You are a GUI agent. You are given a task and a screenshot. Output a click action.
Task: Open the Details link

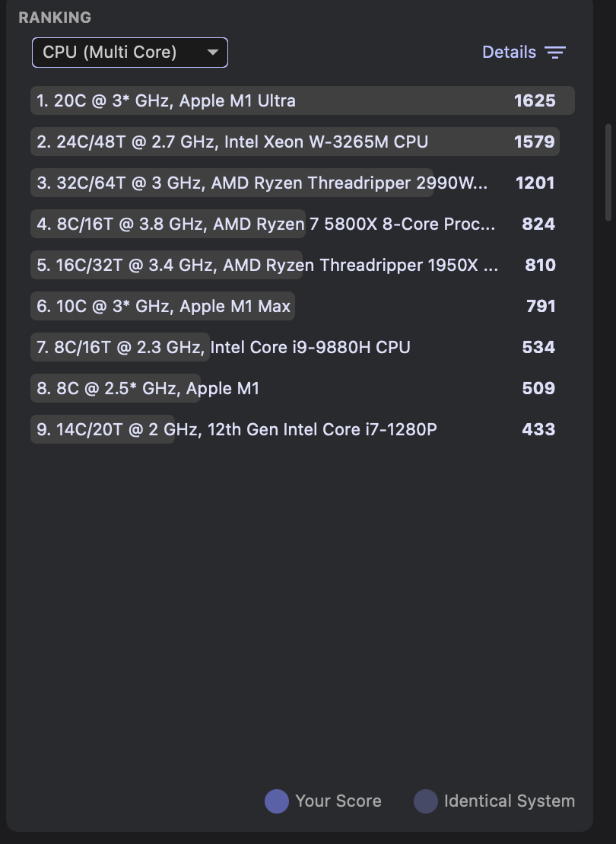click(509, 53)
